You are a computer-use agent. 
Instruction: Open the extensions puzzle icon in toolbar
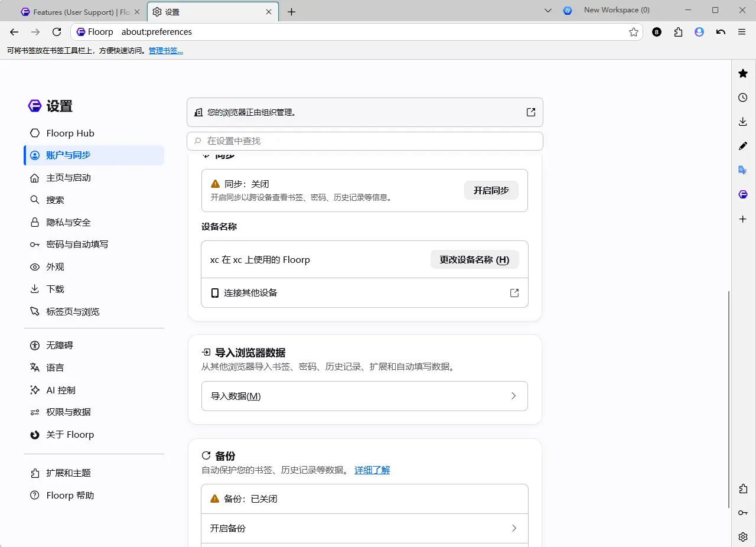coord(678,32)
